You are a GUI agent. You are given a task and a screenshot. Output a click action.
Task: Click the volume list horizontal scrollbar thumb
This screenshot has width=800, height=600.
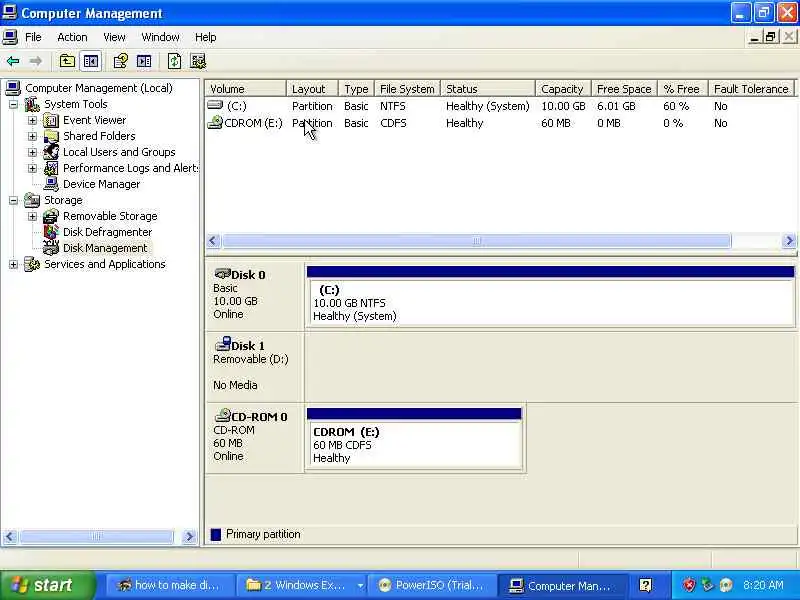coord(476,240)
